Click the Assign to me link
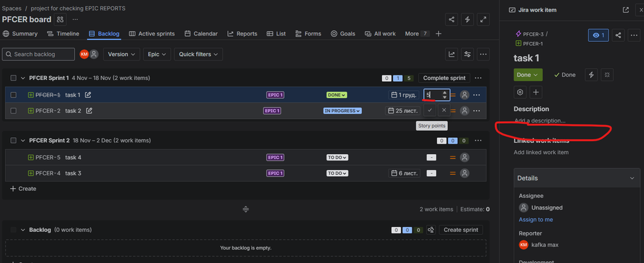The width and height of the screenshot is (644, 263). 536,220
